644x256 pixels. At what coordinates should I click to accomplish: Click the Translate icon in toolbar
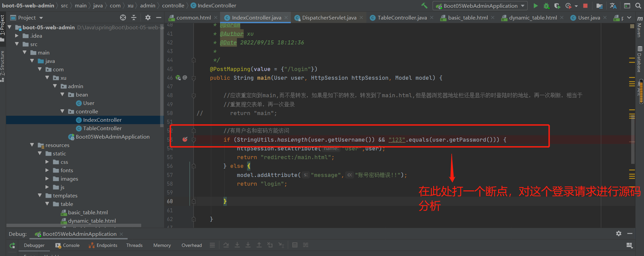point(613,6)
